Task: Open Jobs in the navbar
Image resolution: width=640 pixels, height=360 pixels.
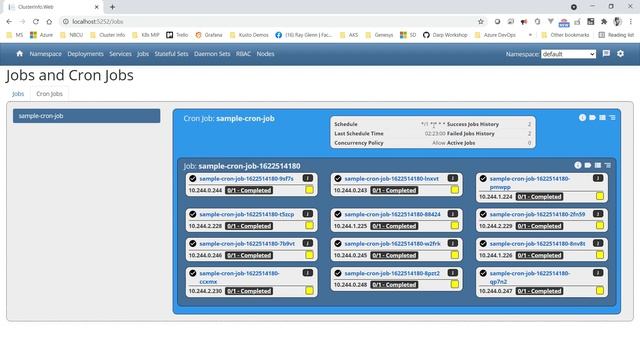Action: tap(143, 54)
